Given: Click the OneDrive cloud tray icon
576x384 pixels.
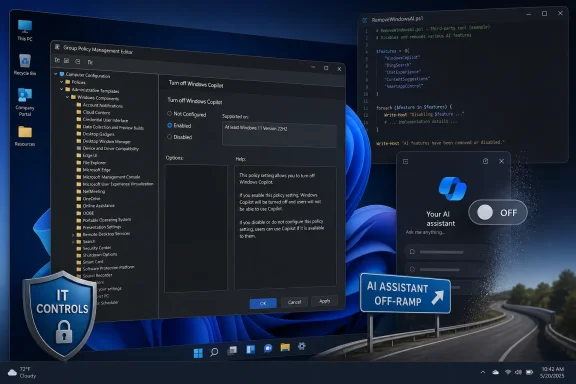Looking at the screenshot, I should click(496, 372).
